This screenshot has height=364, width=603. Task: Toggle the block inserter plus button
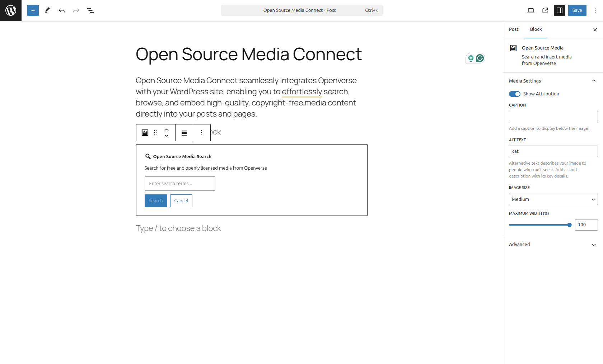coord(33,10)
